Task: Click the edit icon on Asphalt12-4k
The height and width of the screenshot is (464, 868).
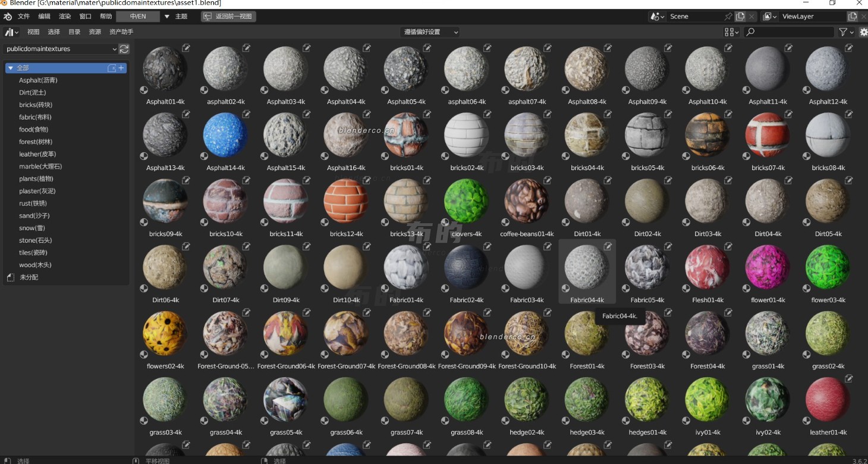Action: coord(849,48)
